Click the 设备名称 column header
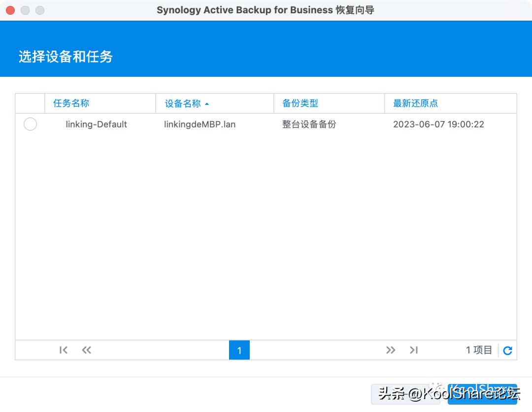Screen dimensions: 532x412 click(x=182, y=103)
